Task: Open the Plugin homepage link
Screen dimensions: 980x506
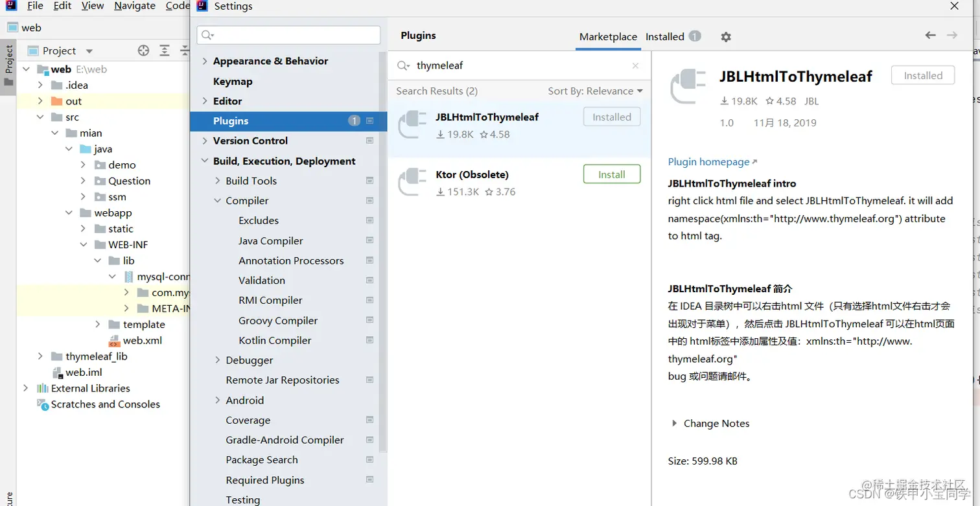Action: pos(712,162)
